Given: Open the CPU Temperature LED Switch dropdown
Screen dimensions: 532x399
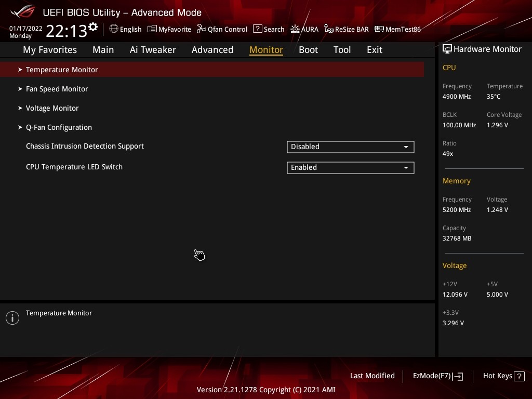Looking at the screenshot, I should click(x=350, y=168).
